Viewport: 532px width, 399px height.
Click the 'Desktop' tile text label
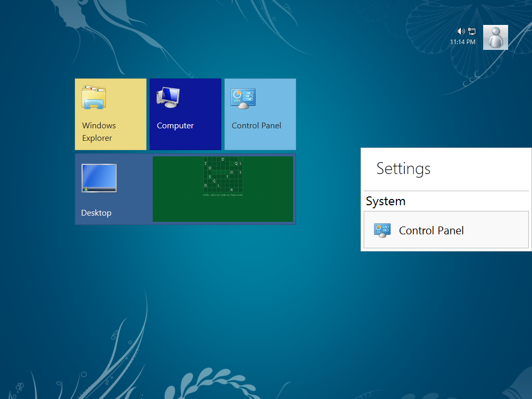click(x=96, y=213)
